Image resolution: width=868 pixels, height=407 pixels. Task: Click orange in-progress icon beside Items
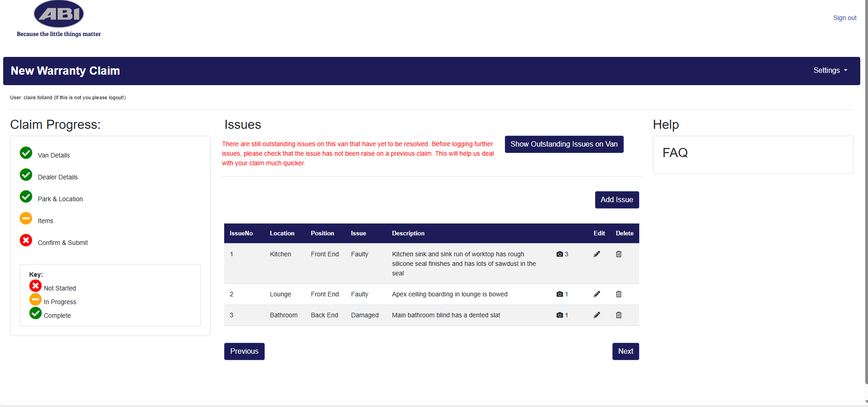point(26,219)
